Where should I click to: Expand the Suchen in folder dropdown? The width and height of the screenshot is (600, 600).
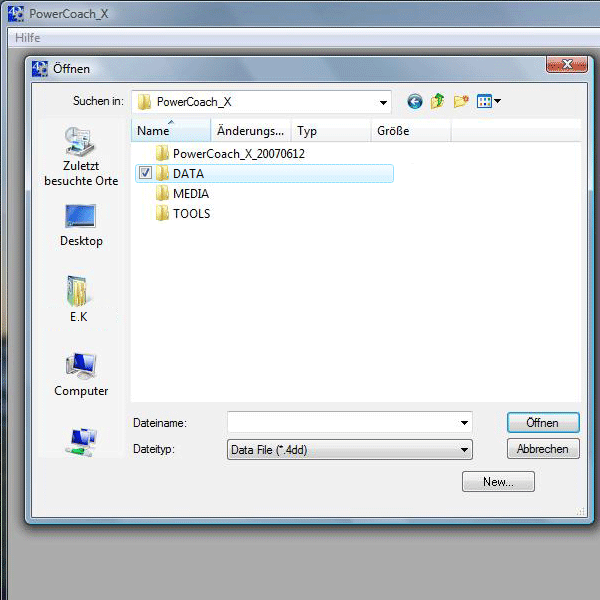[383, 103]
